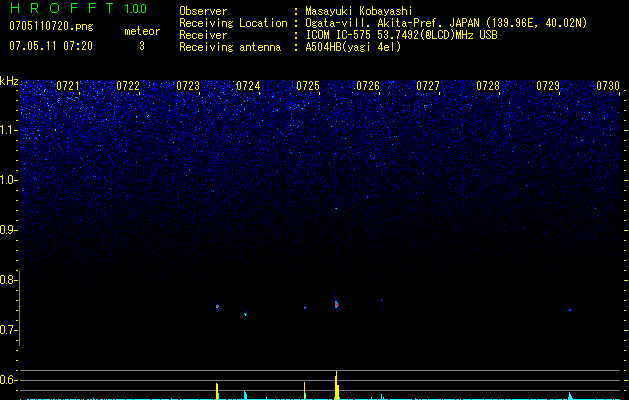
Task: Click the tallest yellow amplitude peak
Action: [x=337, y=385]
